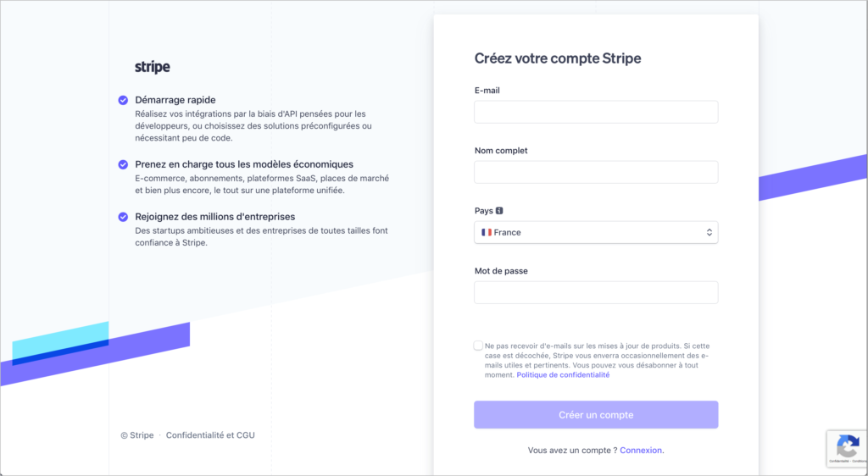Open Confidentialité et CGU footer link

click(210, 435)
